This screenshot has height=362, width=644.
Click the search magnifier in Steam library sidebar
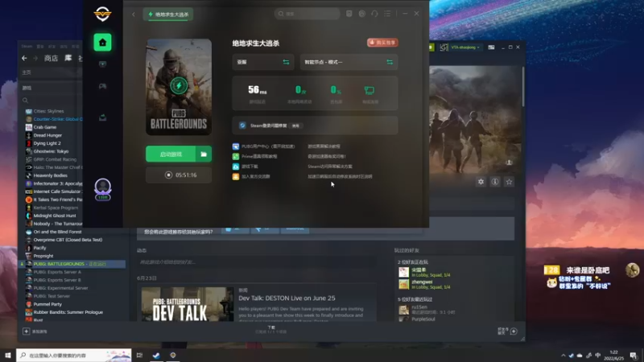pos(26,100)
